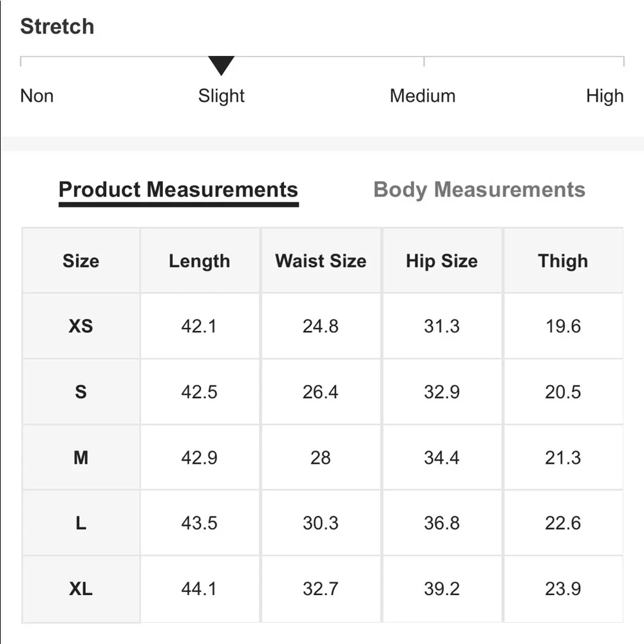Switch to the Body Measurements tab
The image size is (644, 644).
tap(479, 190)
